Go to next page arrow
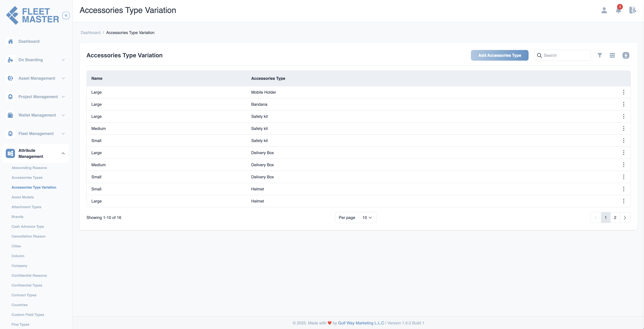644x329 pixels. (x=625, y=218)
